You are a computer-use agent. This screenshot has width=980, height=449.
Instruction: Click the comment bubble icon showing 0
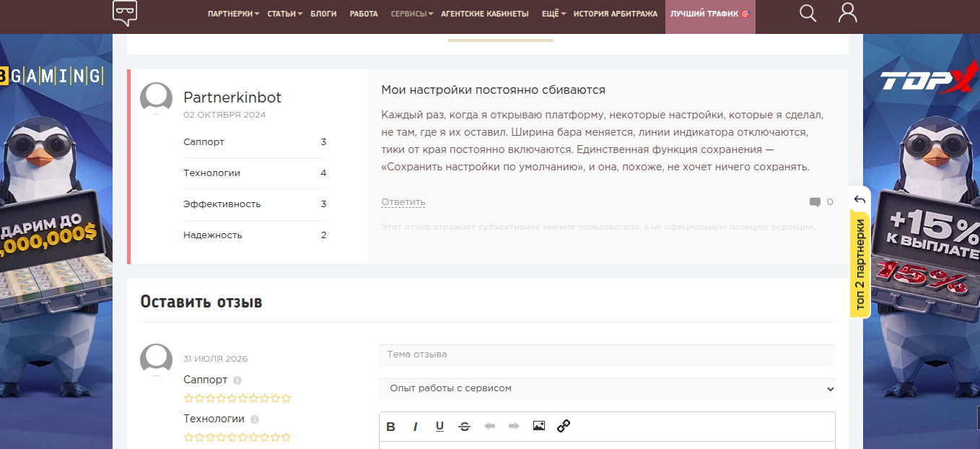[815, 202]
